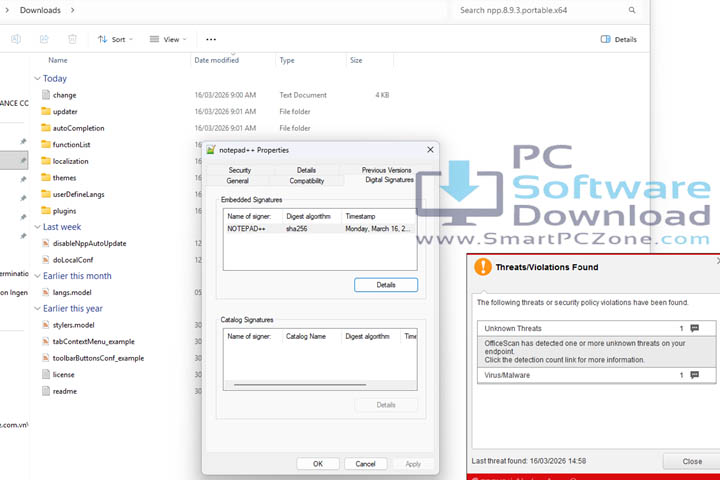Select the userDefineLangs folder icon
Screen dimensions: 720x480
click(x=45, y=194)
